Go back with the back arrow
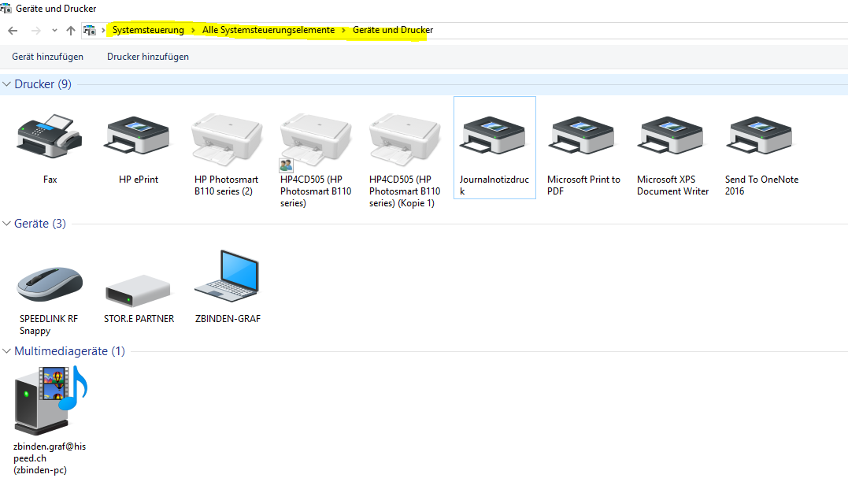 13,31
